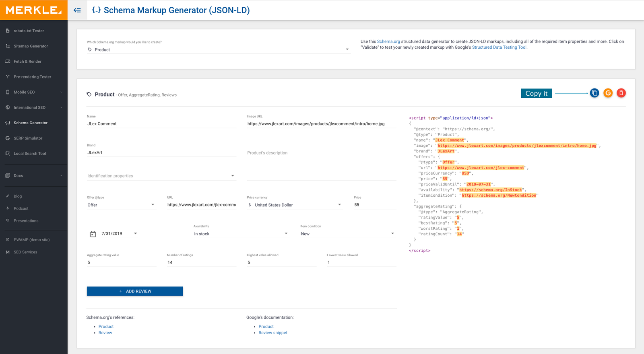The width and height of the screenshot is (644, 354).
Task: Open Schema.org Review reference link
Action: coord(105,333)
